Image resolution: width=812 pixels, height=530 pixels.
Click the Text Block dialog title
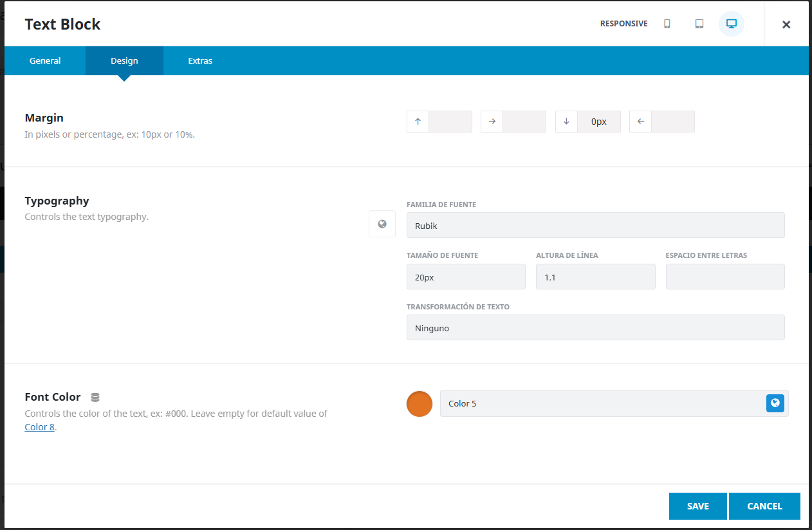click(62, 24)
